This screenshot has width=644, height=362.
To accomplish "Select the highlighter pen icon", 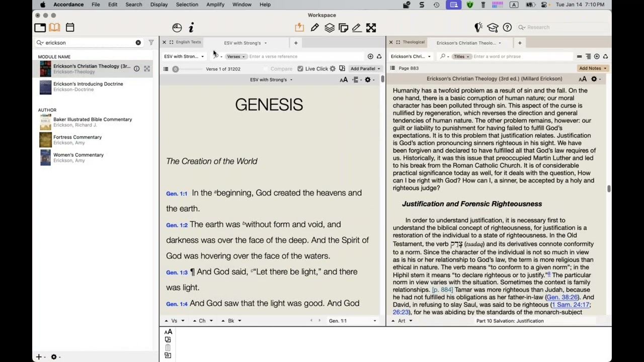I will point(314,28).
